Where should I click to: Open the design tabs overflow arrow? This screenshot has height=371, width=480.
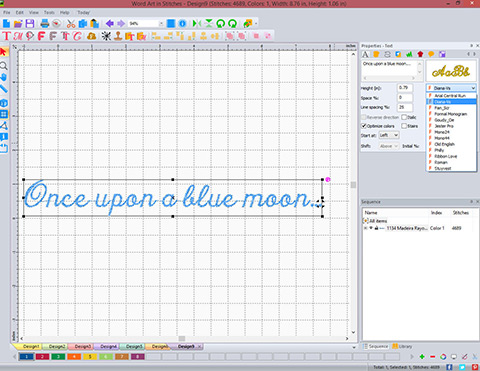354,347
